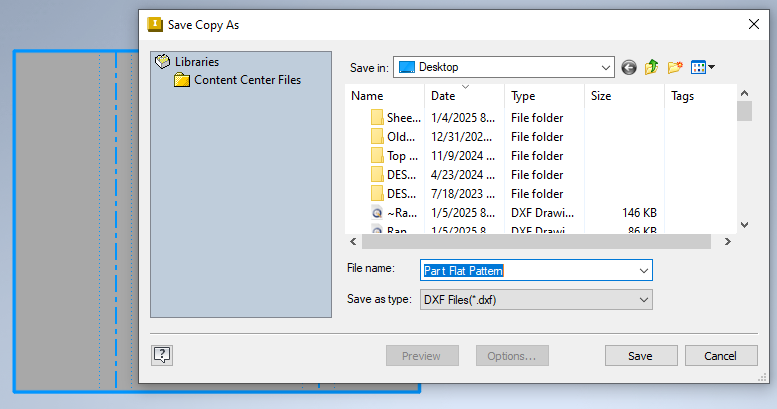Go up one folder level
Screen dimensions: 777x409
tap(652, 68)
